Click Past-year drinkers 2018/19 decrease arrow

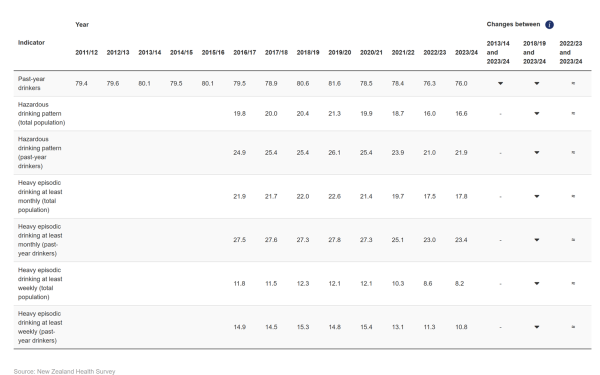pyautogui.click(x=536, y=83)
